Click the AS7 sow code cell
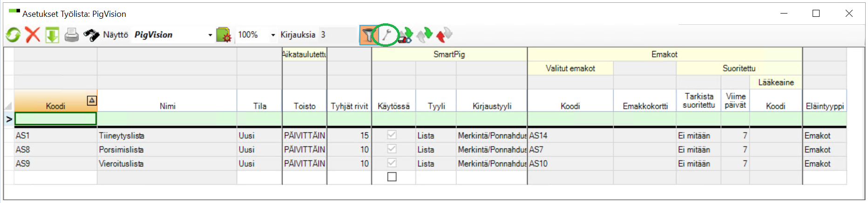Image resolution: width=868 pixels, height=203 pixels. tap(570, 149)
